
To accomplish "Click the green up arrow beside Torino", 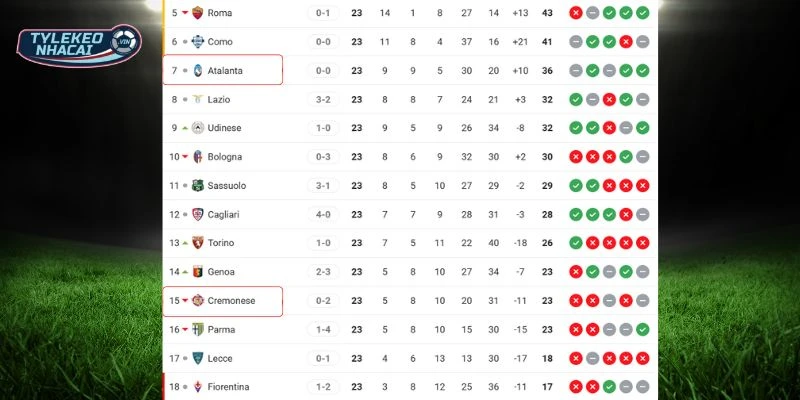I will (x=185, y=243).
